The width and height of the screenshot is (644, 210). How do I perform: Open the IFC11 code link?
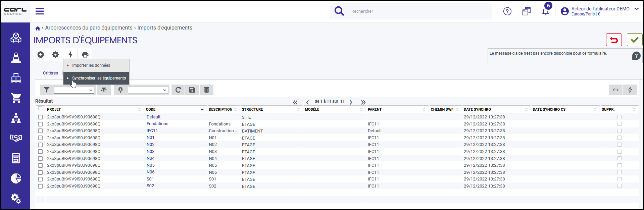152,131
